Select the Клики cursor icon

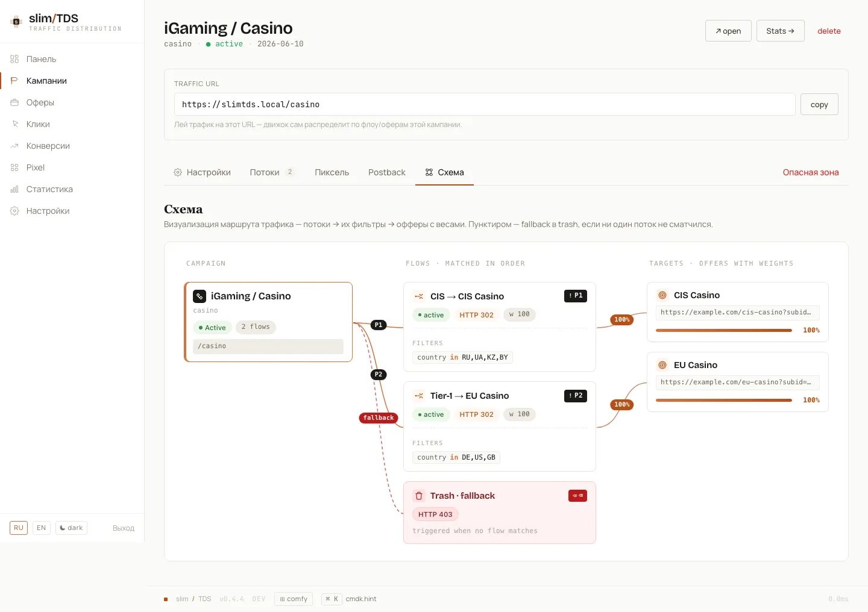point(14,124)
